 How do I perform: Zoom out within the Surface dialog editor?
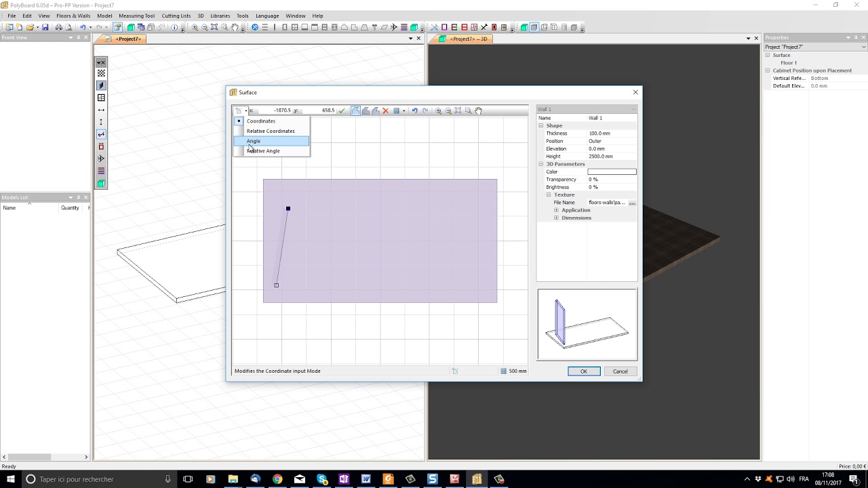click(448, 110)
